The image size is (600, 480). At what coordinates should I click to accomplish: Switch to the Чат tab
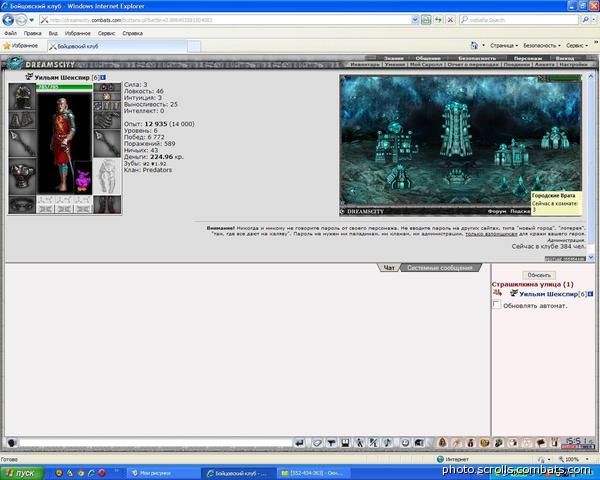pos(389,268)
